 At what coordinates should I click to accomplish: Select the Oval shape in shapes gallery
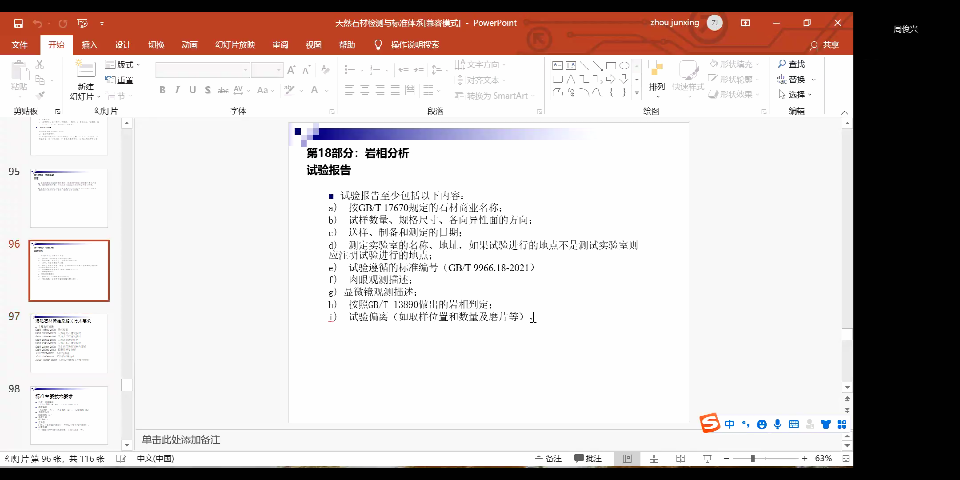pyautogui.click(x=624, y=66)
